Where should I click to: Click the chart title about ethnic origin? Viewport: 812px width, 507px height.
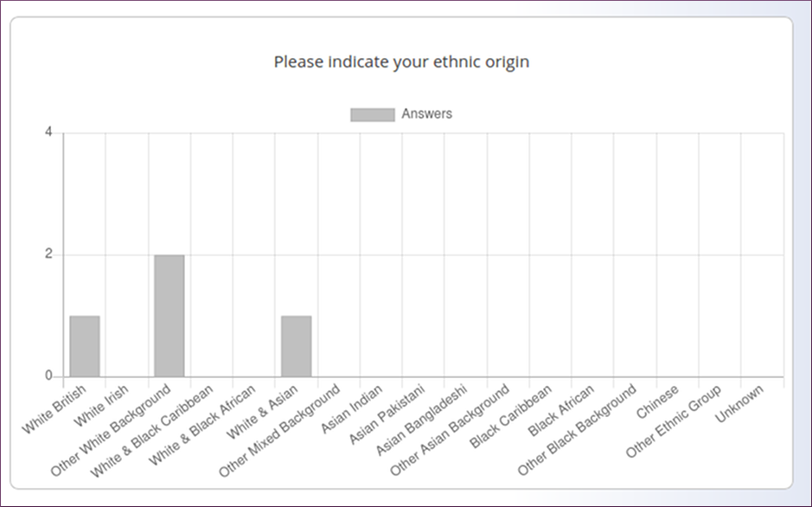(x=401, y=61)
